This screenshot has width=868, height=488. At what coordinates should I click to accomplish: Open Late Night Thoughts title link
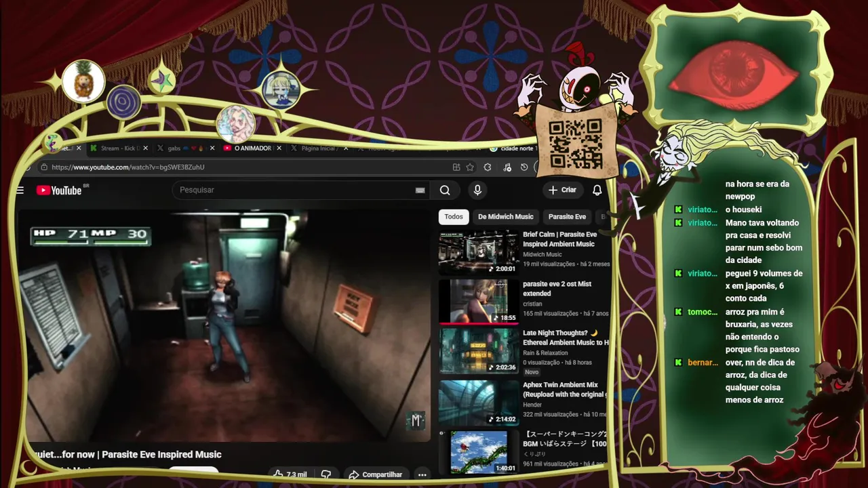click(566, 338)
